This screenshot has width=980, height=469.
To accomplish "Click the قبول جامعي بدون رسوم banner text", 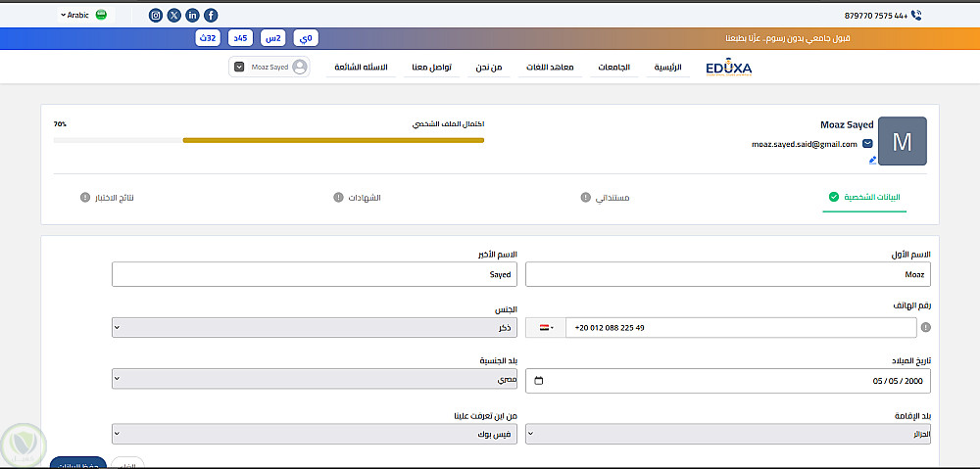I will pos(788,39).
